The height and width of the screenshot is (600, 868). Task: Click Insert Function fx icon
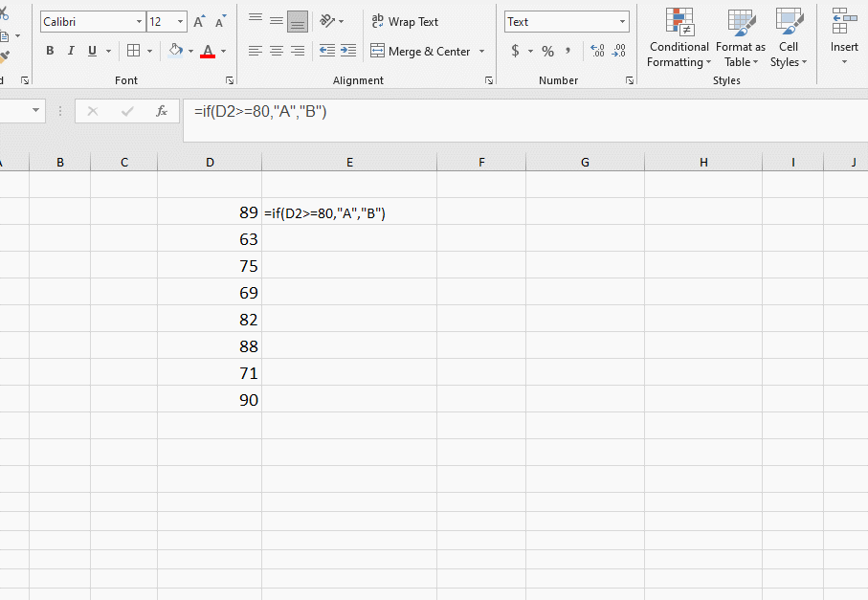pyautogui.click(x=161, y=111)
